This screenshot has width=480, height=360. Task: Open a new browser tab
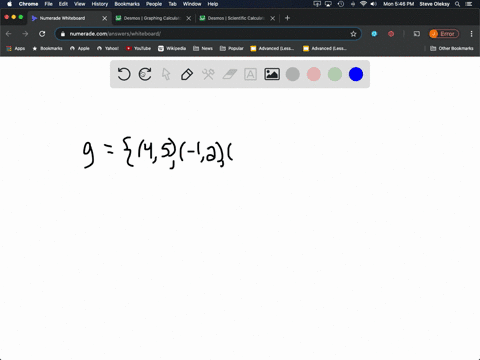[287, 18]
